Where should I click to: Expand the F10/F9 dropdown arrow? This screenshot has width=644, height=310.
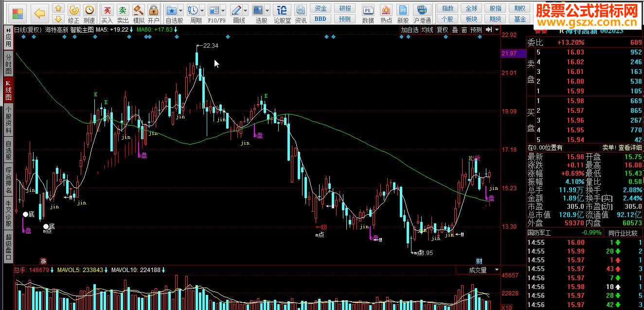[x=223, y=10]
